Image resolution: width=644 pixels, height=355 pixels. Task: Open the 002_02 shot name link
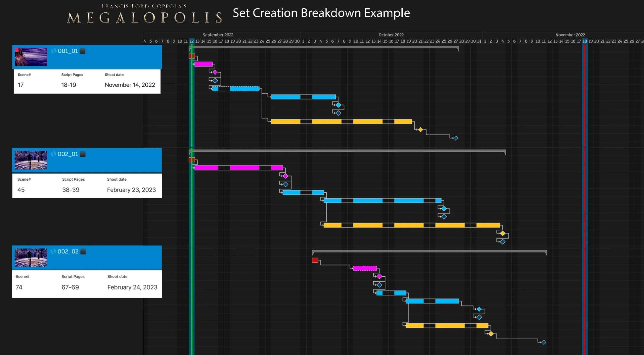tap(68, 252)
